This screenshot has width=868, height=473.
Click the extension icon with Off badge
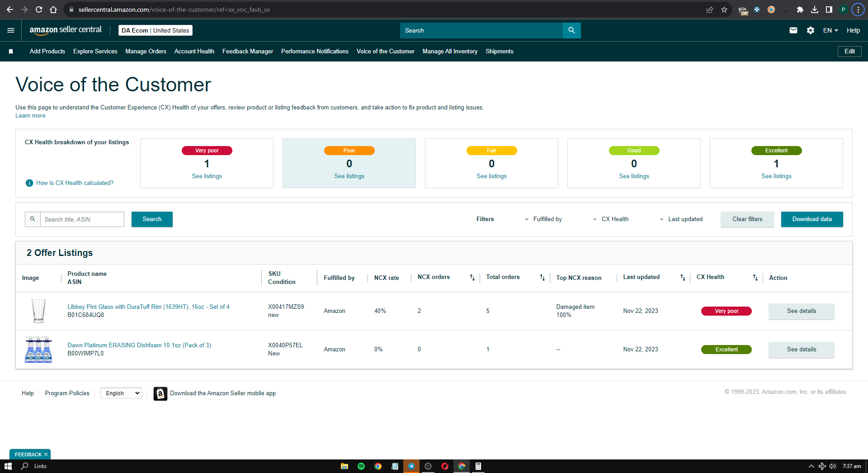point(743,10)
